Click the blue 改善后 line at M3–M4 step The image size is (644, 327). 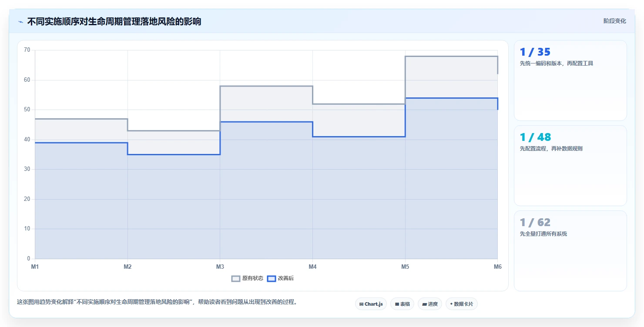pos(266,122)
